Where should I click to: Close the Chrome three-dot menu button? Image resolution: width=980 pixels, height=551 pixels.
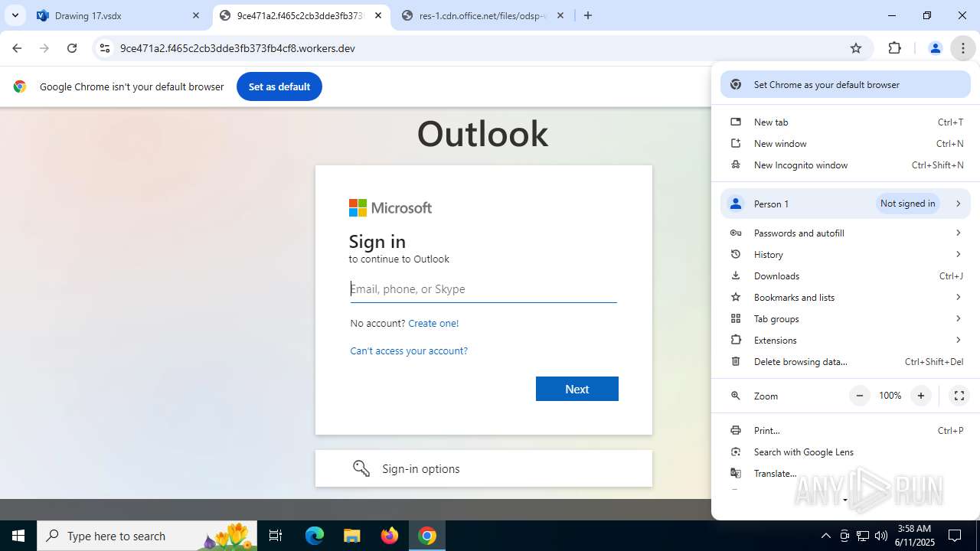pyautogui.click(x=962, y=48)
